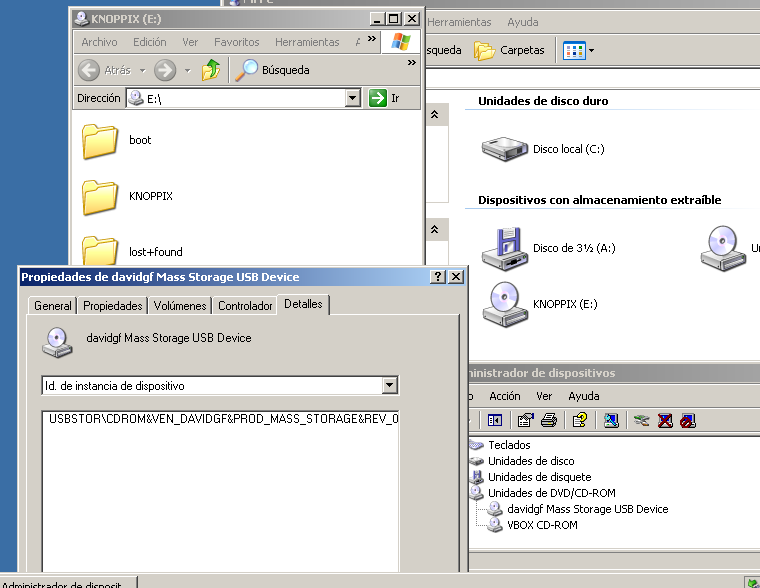Open the Dirección address dropdown arrow
Viewport: 760px width, 588px height.
click(x=353, y=98)
